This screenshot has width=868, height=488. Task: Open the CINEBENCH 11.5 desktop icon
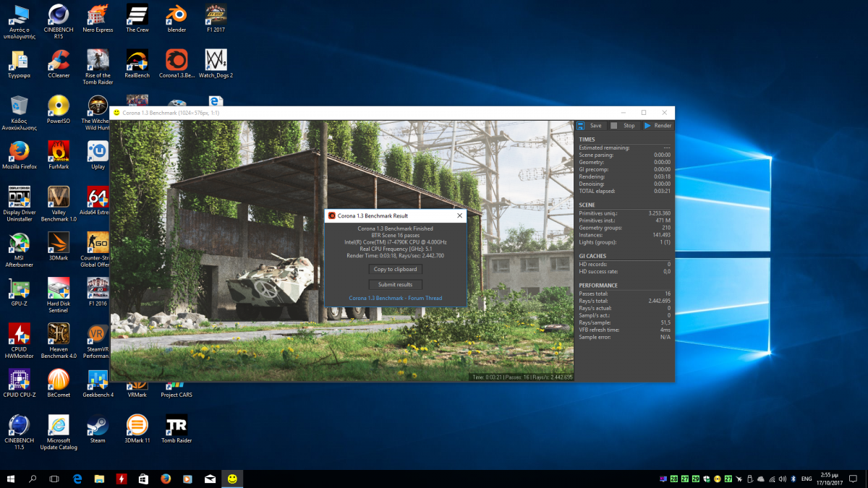pos(20,432)
